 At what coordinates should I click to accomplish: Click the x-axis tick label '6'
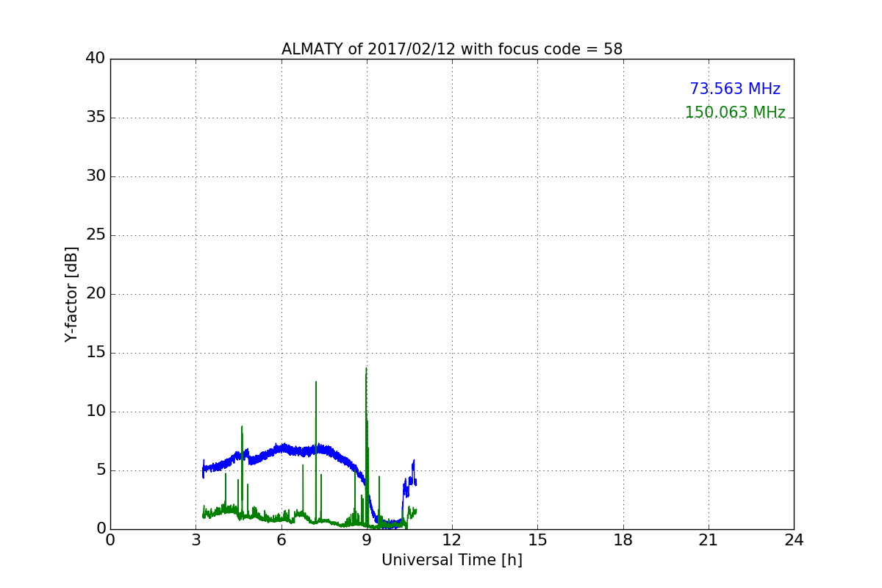(282, 540)
